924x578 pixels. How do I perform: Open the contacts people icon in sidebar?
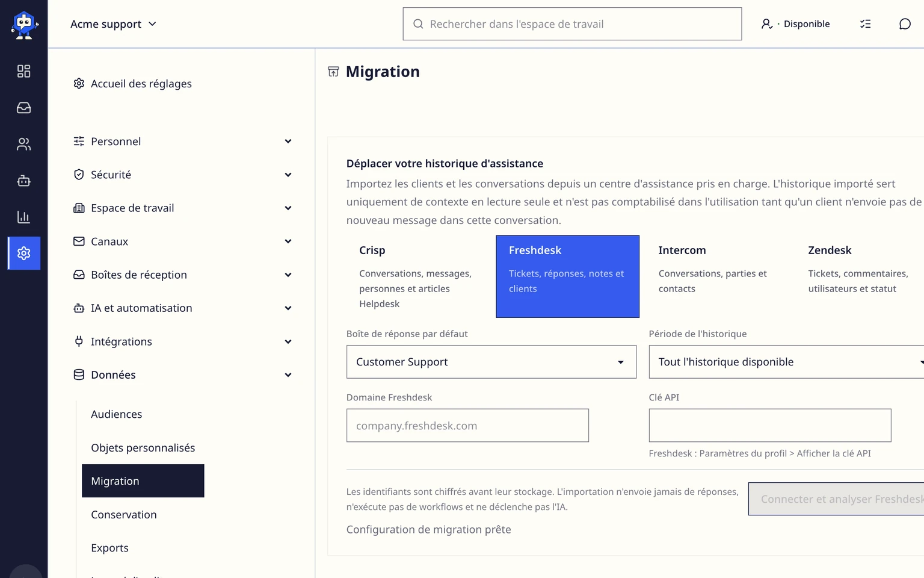click(23, 144)
